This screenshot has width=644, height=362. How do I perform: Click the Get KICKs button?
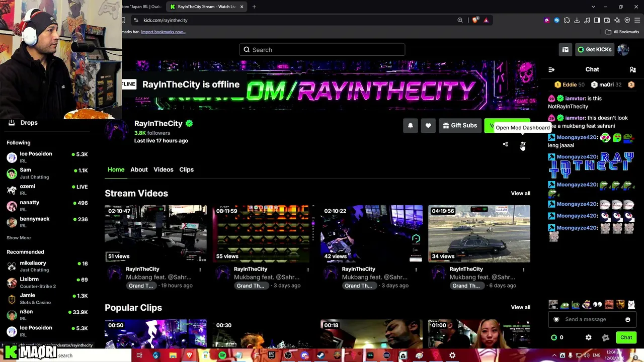[x=594, y=49]
